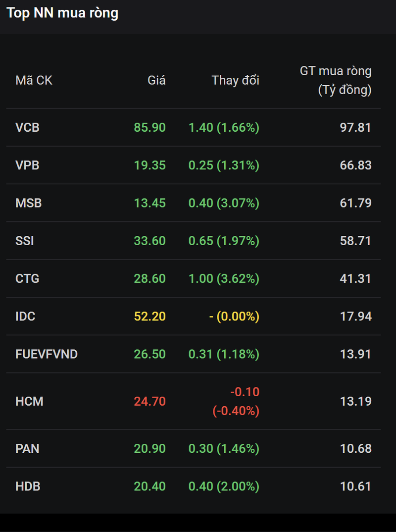The image size is (396, 532).
Task: Click the FUEVFVND fund ticker
Action: [x=47, y=354]
